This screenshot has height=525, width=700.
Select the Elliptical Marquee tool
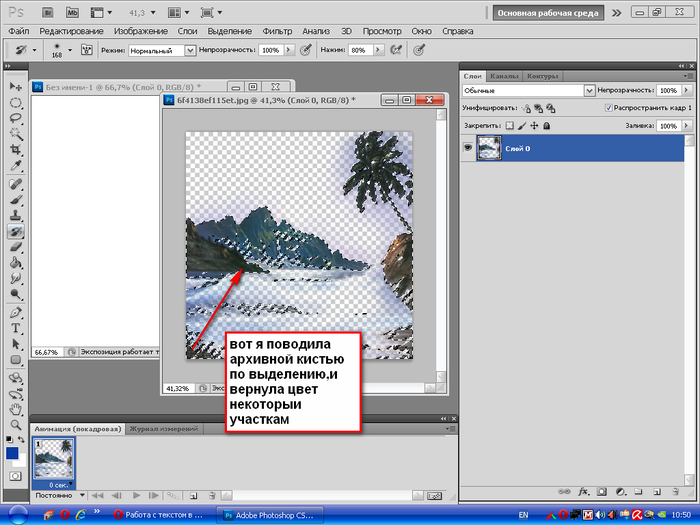click(x=16, y=103)
